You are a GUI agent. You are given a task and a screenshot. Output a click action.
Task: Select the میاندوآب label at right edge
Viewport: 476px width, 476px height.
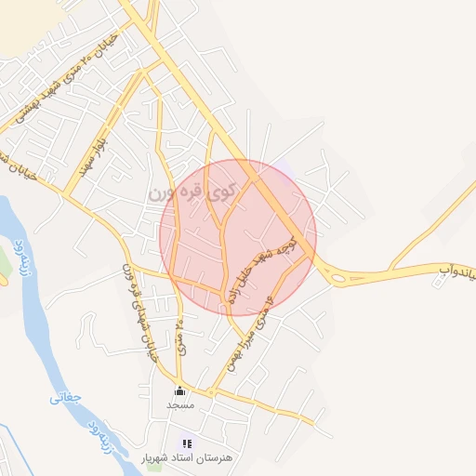[457, 272]
